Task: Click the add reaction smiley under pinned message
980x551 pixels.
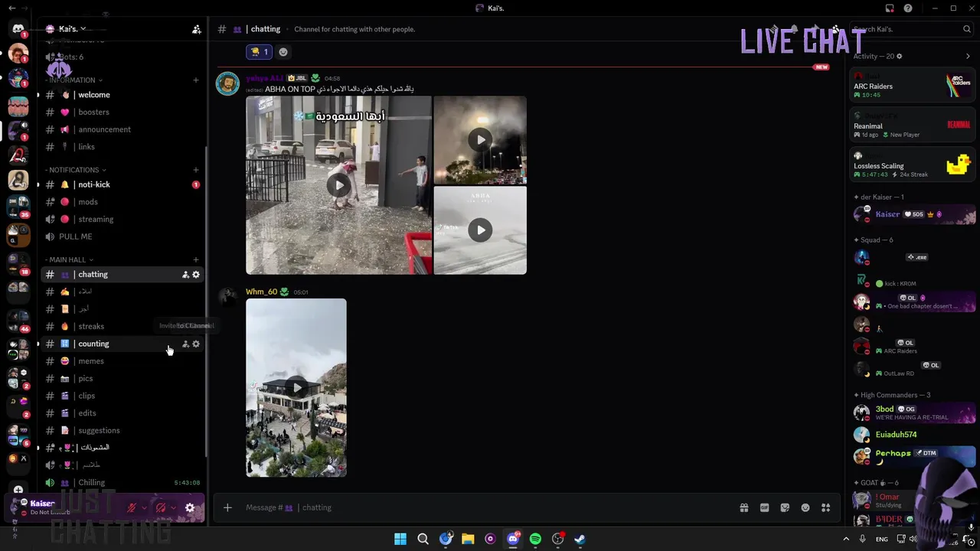Action: click(x=283, y=52)
